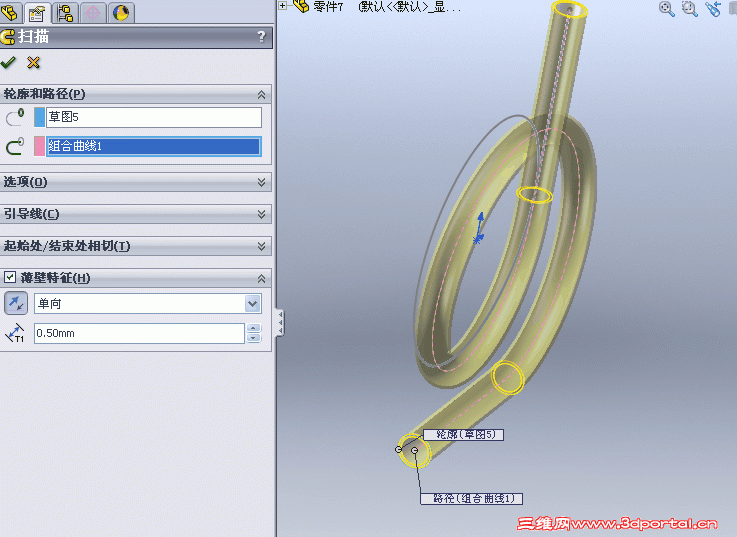
Task: Expand the 引导线(C) section
Action: [x=261, y=214]
